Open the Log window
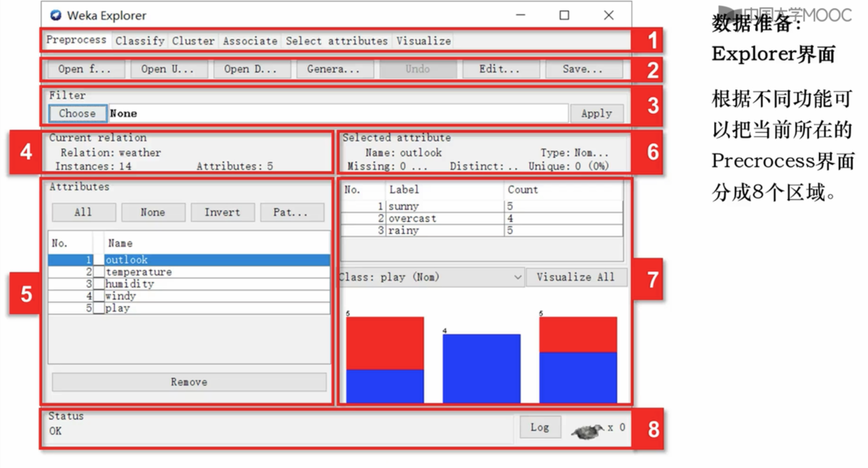 tap(540, 427)
